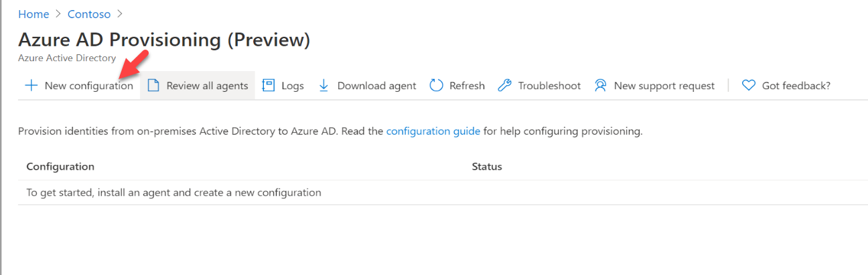
Task: Click the Status column header
Action: pyautogui.click(x=487, y=166)
